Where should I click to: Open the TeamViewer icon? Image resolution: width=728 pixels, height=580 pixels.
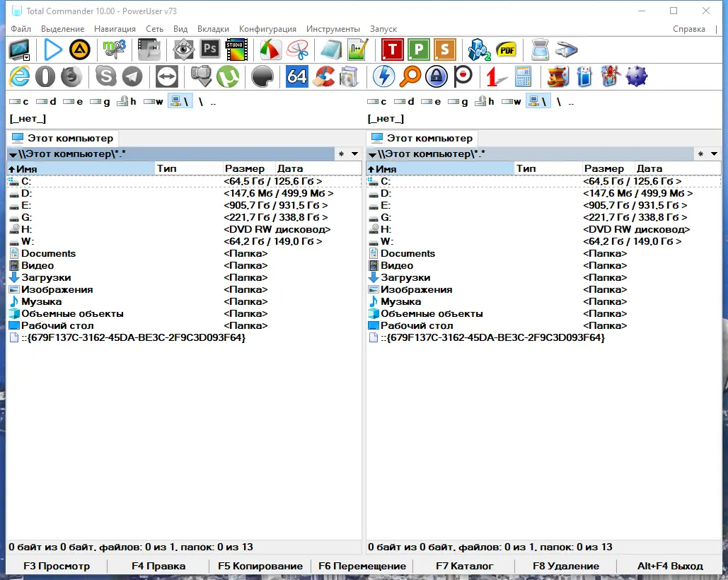[167, 76]
